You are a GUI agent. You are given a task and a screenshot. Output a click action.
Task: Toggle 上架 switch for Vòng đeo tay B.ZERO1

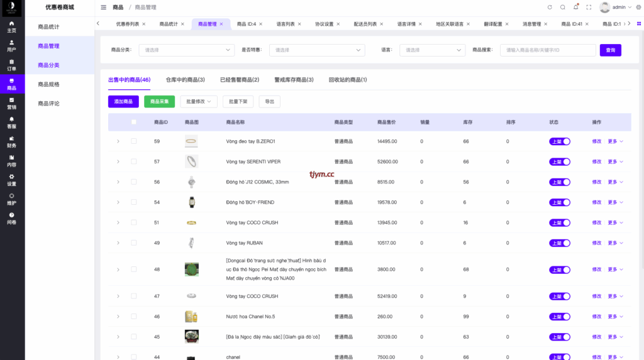[x=559, y=141]
